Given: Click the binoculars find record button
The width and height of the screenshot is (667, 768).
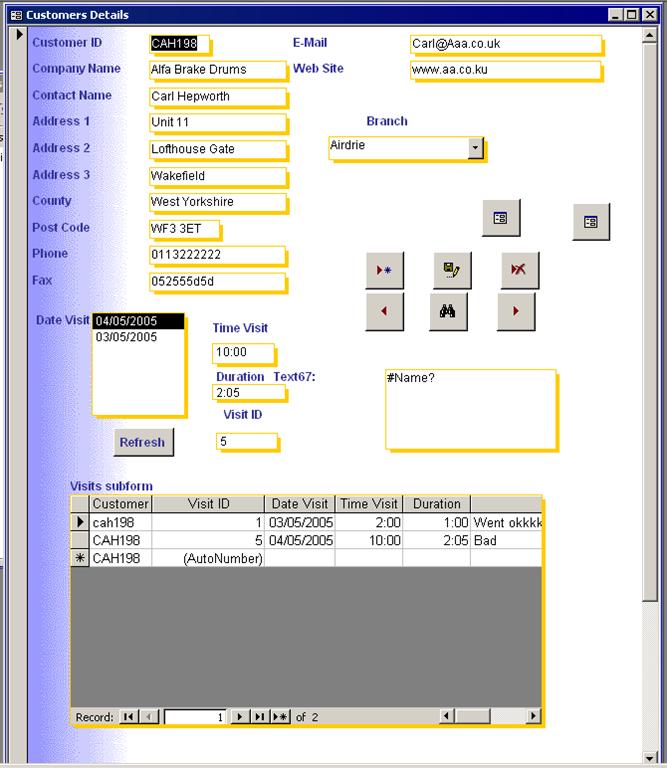Looking at the screenshot, I should 448,312.
